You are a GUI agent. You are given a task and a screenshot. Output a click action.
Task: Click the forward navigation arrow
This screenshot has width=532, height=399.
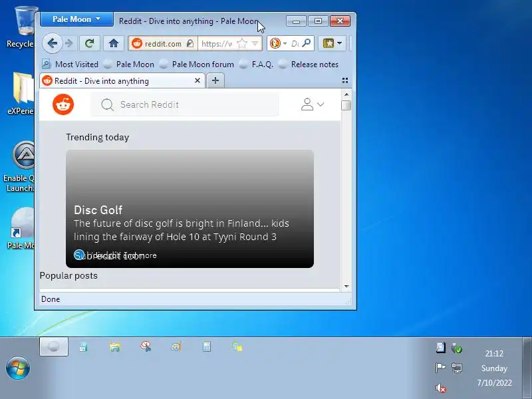(x=69, y=43)
